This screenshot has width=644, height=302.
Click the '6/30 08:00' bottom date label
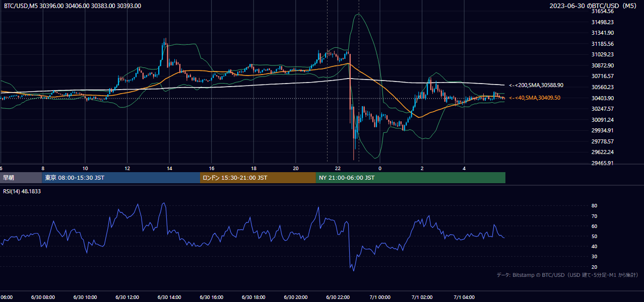click(43, 297)
